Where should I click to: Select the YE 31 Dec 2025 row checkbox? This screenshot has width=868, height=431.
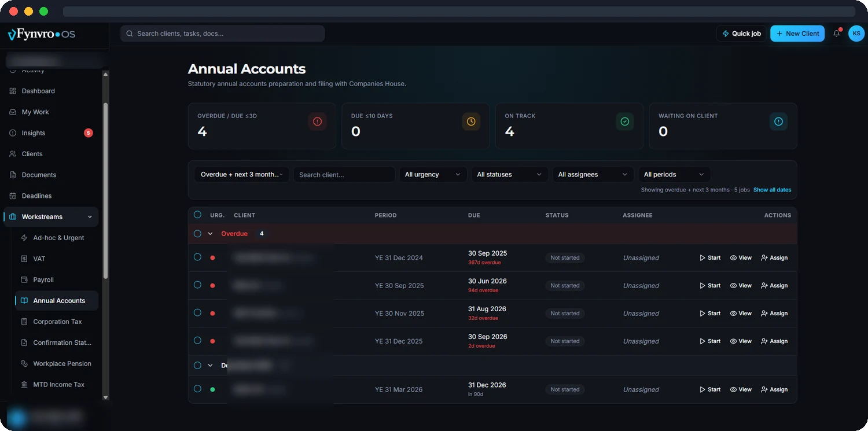click(197, 340)
